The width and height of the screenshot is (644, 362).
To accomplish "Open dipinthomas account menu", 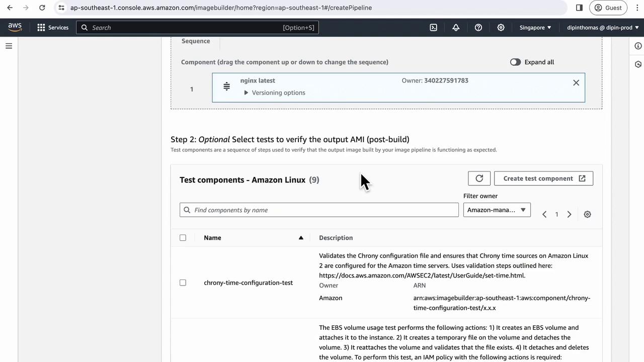I will (x=603, y=28).
